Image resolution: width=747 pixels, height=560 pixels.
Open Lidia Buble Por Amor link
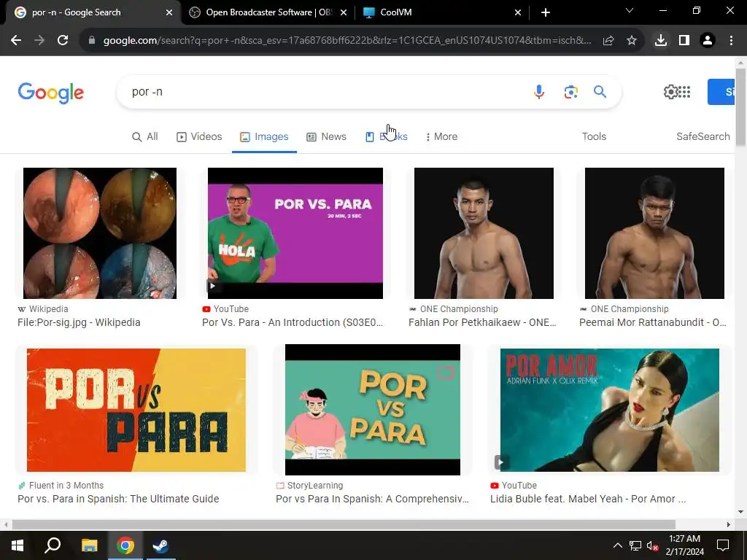(x=588, y=499)
